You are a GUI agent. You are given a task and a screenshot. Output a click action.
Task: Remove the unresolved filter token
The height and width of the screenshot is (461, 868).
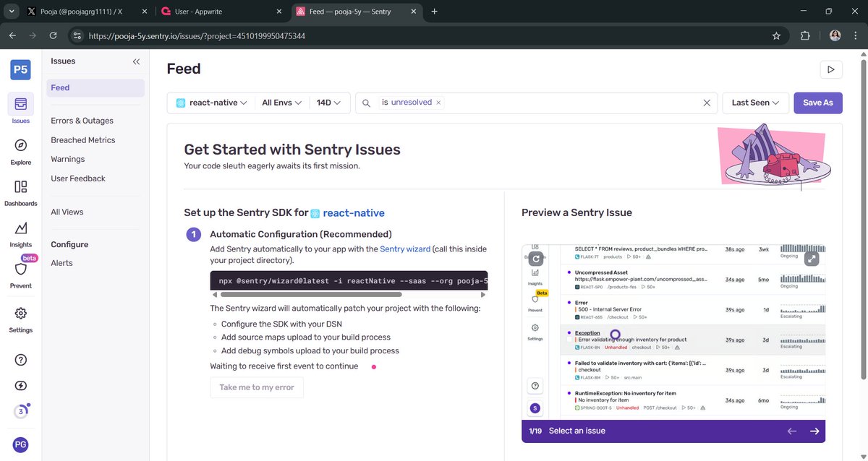click(438, 103)
